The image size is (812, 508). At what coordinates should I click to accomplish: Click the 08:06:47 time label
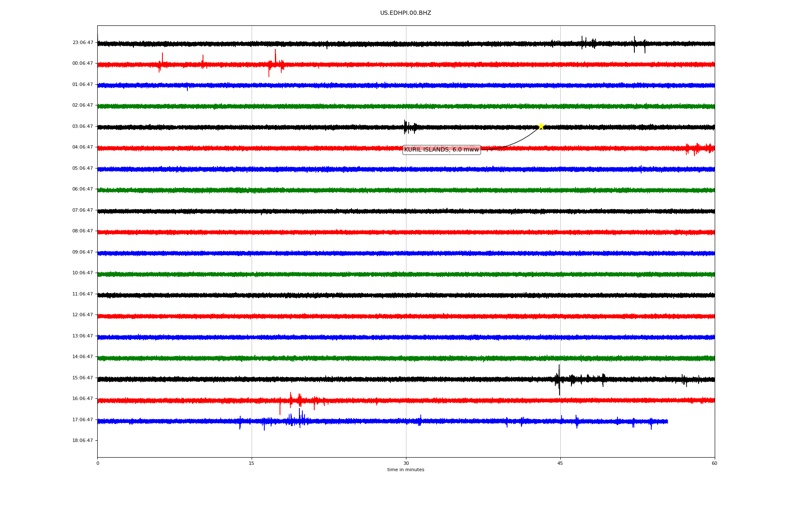(x=83, y=231)
